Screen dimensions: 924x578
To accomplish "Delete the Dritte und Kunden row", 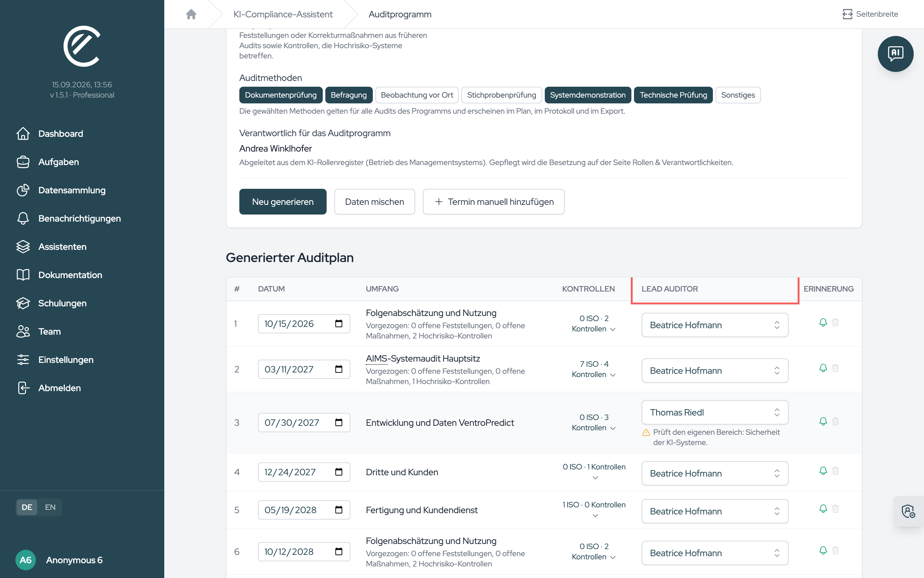I will 835,470.
